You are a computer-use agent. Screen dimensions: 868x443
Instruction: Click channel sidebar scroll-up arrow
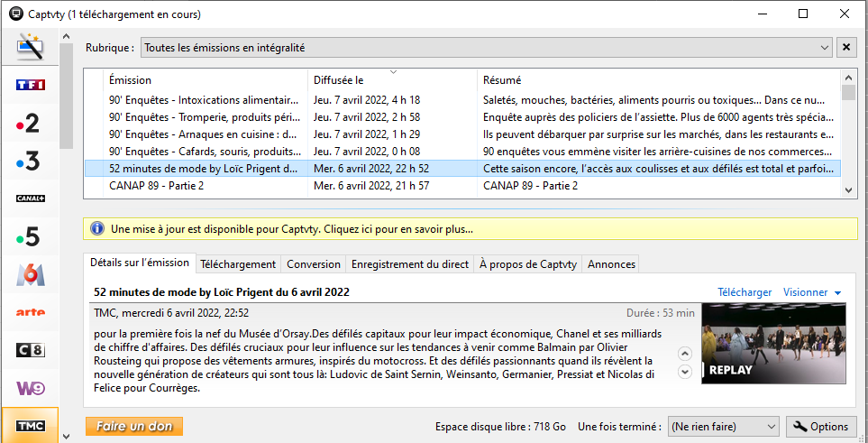pyautogui.click(x=67, y=37)
